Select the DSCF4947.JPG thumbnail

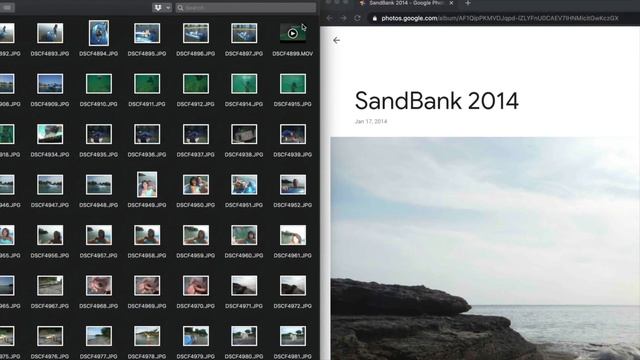(x=50, y=184)
